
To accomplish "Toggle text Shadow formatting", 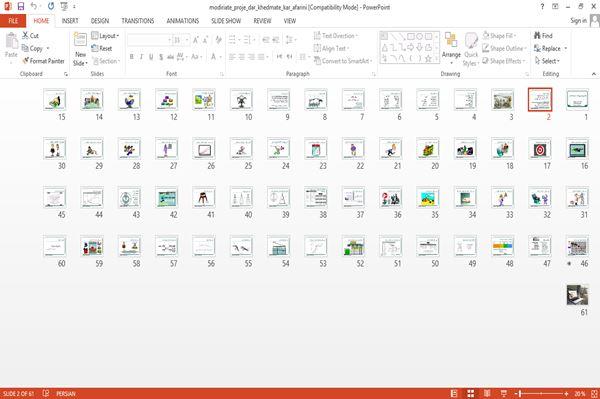I will click(x=161, y=57).
